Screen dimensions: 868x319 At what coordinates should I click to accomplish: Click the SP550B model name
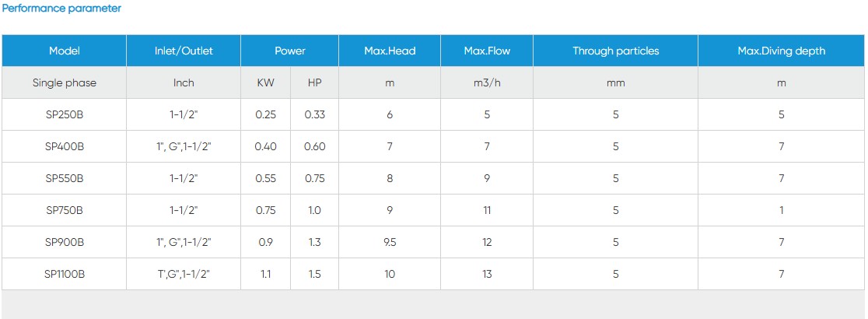click(x=65, y=178)
